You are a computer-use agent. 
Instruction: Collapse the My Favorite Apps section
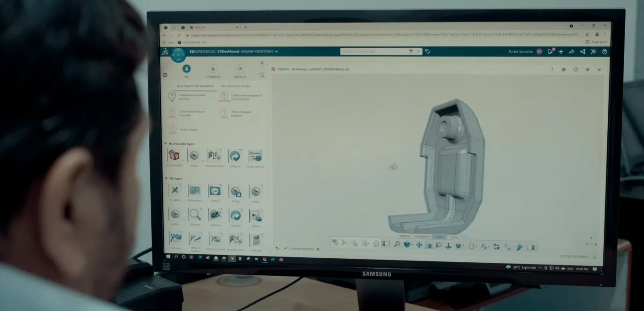165,144
